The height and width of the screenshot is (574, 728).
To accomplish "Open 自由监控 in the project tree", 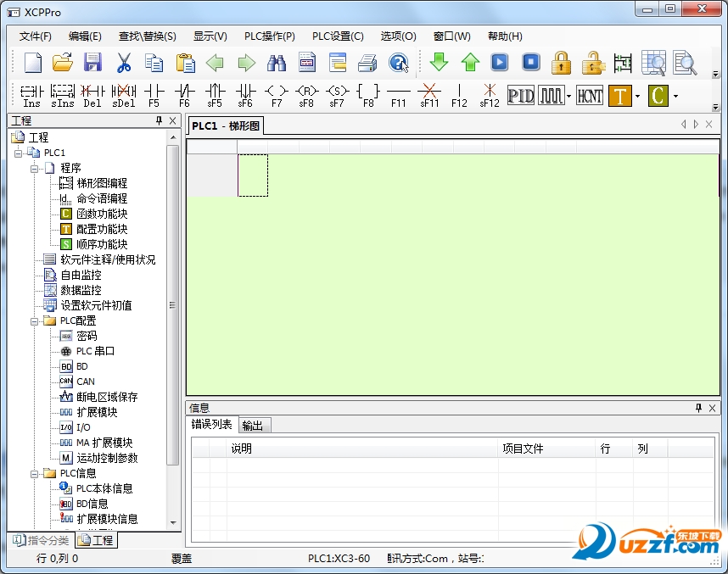I will [81, 275].
